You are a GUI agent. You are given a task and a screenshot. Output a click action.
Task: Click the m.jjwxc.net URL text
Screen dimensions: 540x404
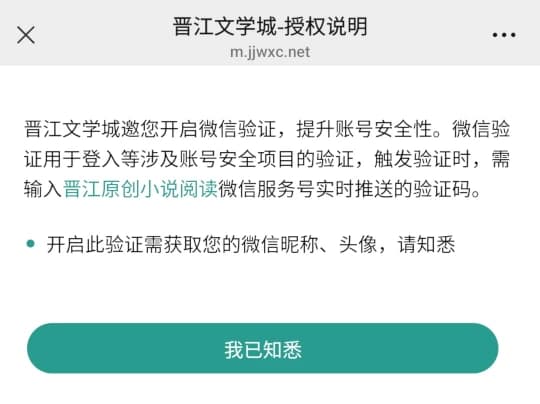[x=270, y=52]
